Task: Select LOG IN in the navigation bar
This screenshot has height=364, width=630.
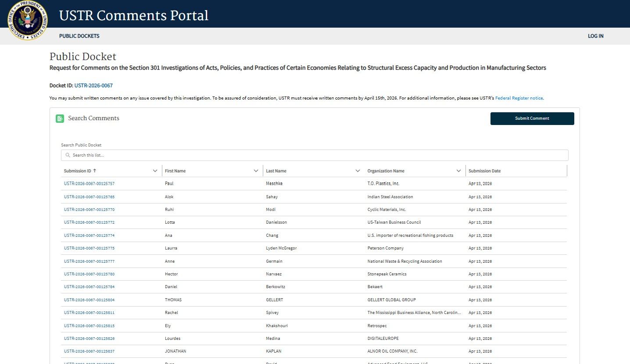Action: tap(595, 36)
